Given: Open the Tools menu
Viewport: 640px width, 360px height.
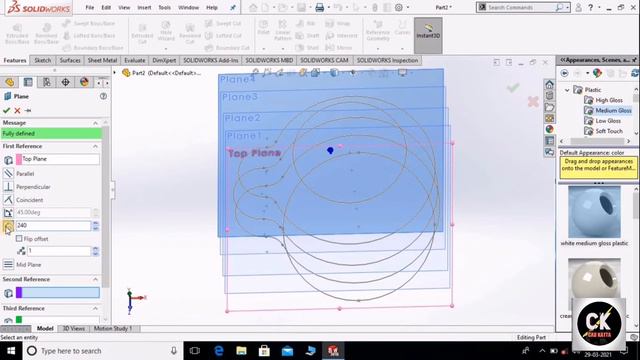Looking at the screenshot, I should click(x=164, y=7).
